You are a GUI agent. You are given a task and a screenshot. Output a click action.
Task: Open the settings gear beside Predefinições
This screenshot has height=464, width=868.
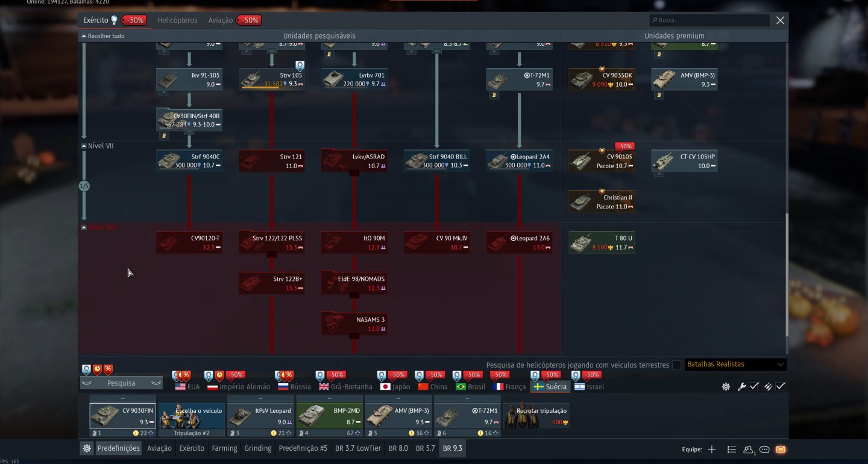[87, 448]
